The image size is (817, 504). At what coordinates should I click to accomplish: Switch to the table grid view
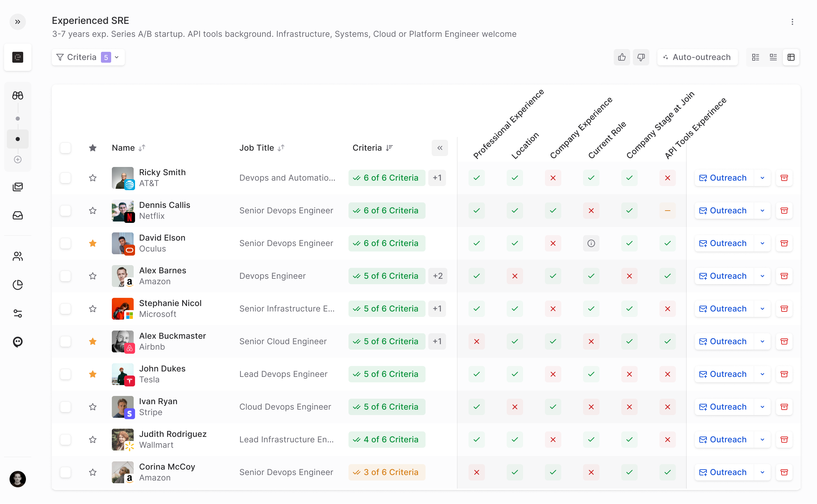click(791, 57)
